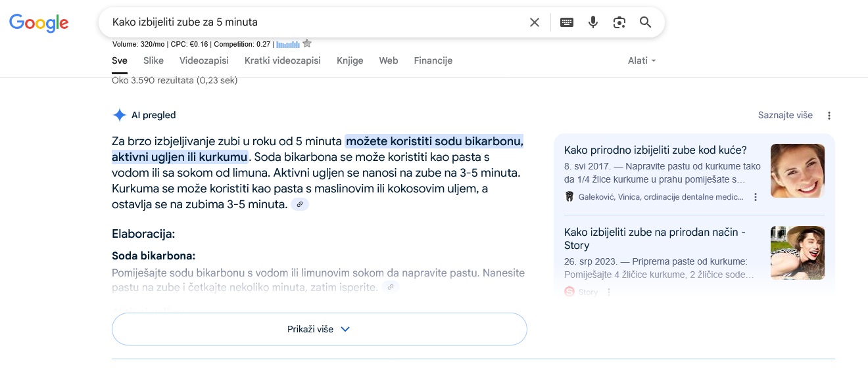This screenshot has height=377, width=868.
Task: Open article Kako prirodno izbijeliti zube kod kuće
Action: 655,150
